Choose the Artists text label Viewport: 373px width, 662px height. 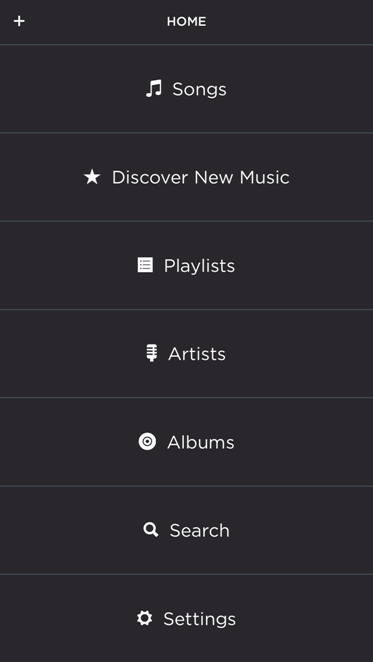(x=197, y=354)
